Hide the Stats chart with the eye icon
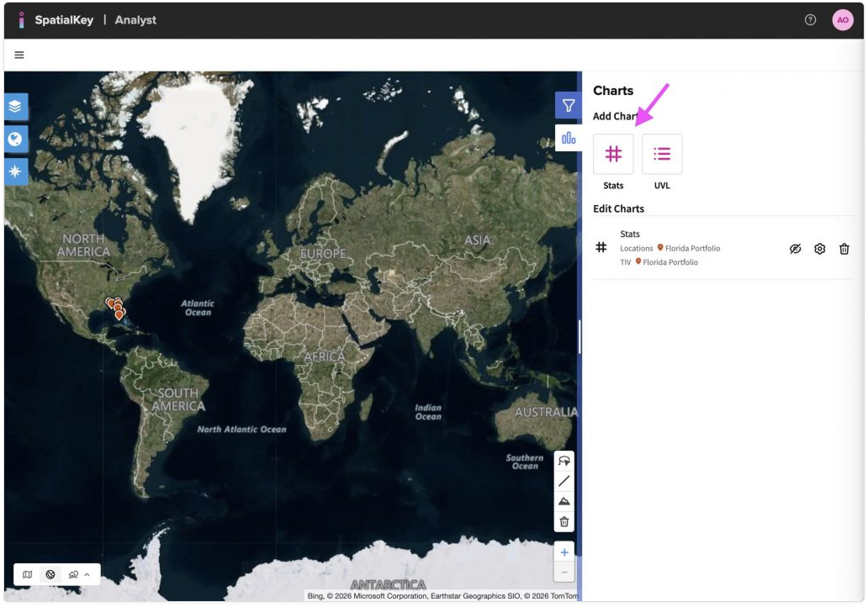 point(795,249)
